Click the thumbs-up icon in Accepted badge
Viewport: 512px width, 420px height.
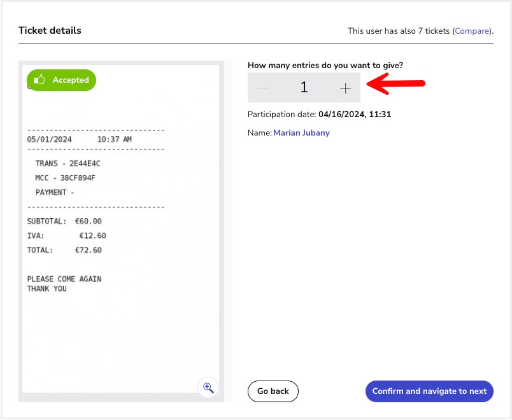coord(39,80)
